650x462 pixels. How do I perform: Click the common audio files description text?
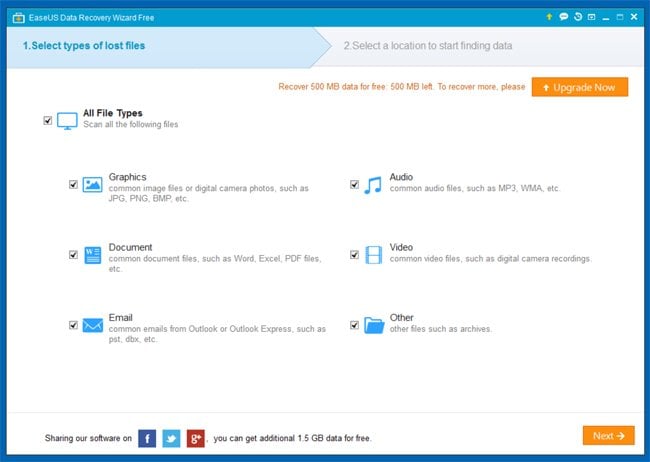(475, 188)
